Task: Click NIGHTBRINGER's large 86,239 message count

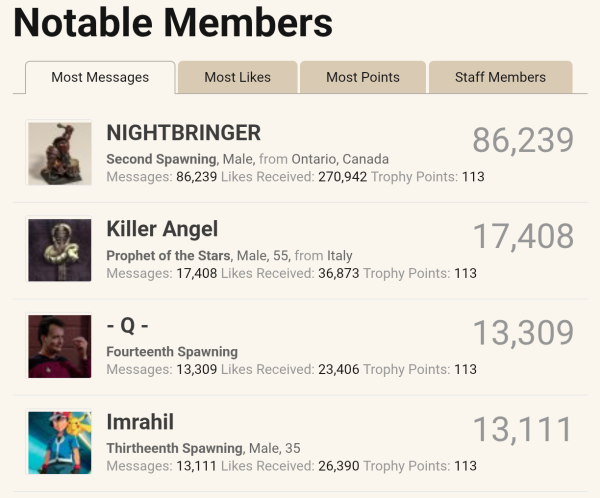Action: (523, 140)
